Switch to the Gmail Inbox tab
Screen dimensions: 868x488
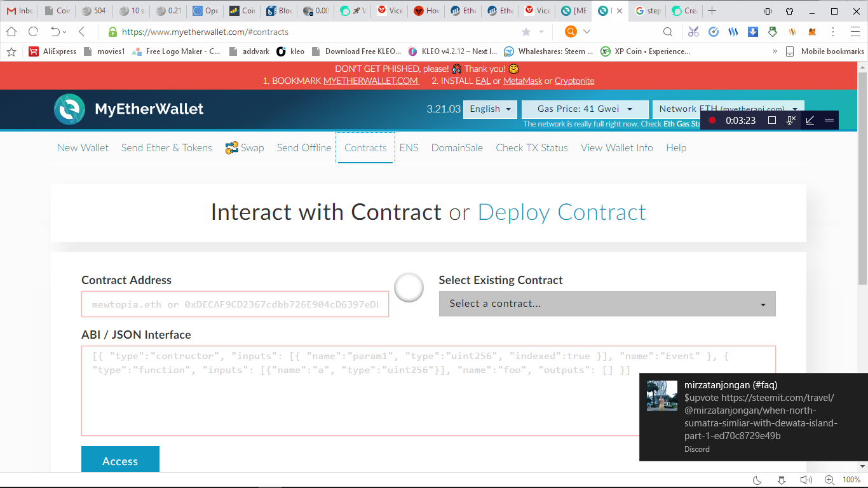[19, 11]
